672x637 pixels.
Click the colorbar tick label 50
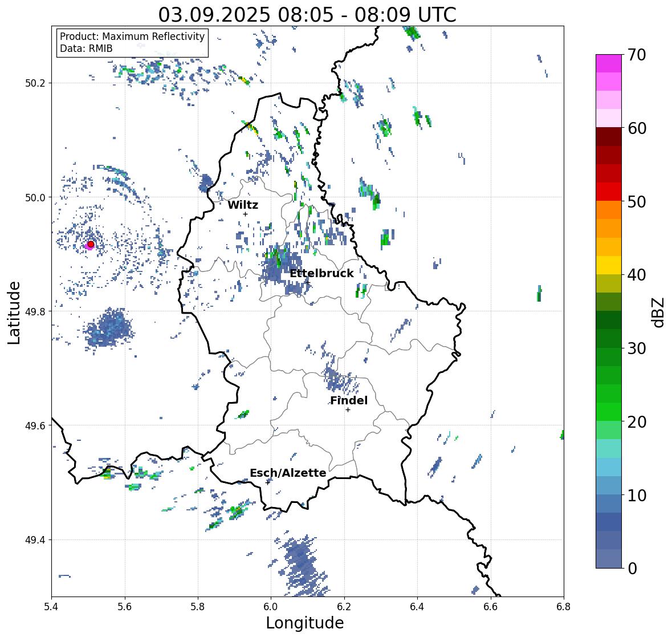click(637, 201)
